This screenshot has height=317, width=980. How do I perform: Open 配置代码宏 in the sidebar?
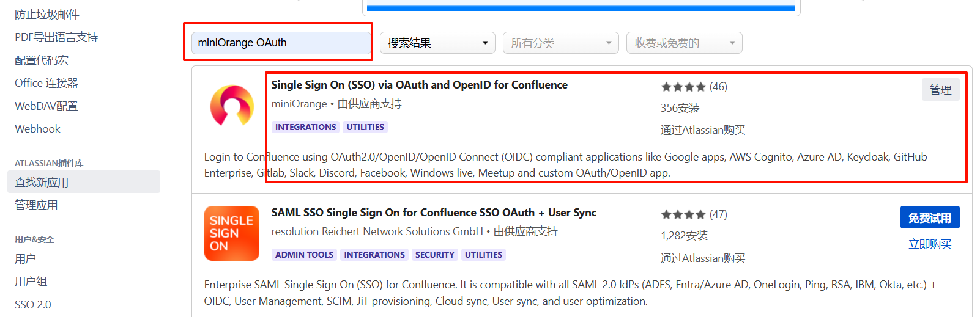(42, 60)
